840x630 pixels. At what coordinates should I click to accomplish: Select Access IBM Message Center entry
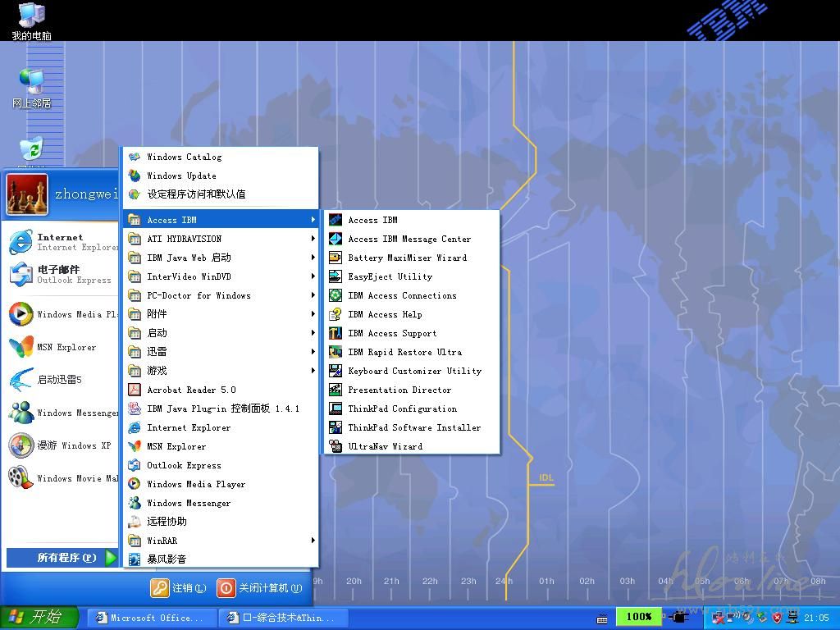tap(409, 239)
